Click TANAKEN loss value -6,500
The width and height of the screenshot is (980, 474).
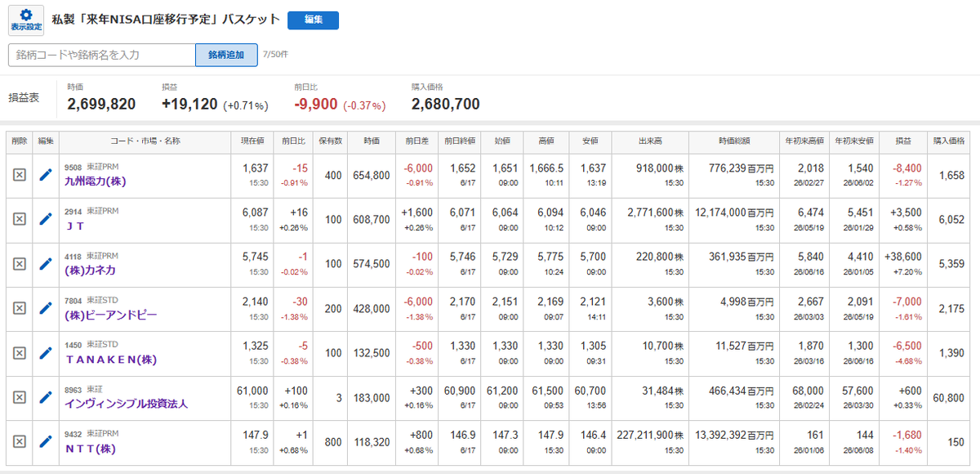click(908, 345)
